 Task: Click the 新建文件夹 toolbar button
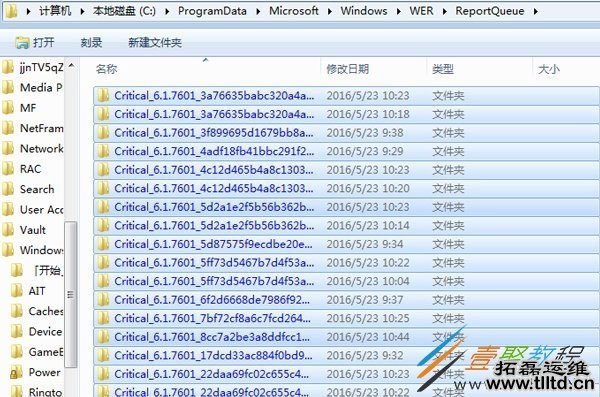tap(155, 42)
